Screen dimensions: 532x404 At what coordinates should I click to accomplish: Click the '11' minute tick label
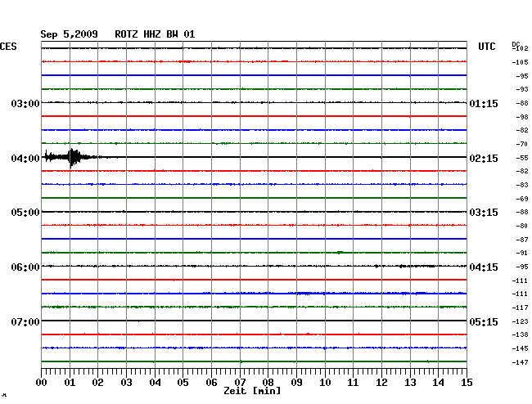(x=353, y=383)
